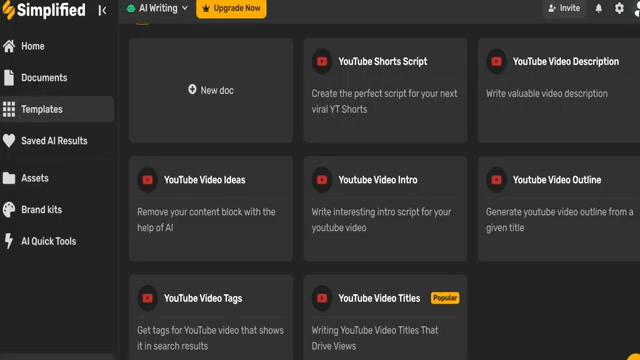This screenshot has height=360, width=640.
Task: Click YouTube Shorts Script play icon
Action: (x=322, y=62)
